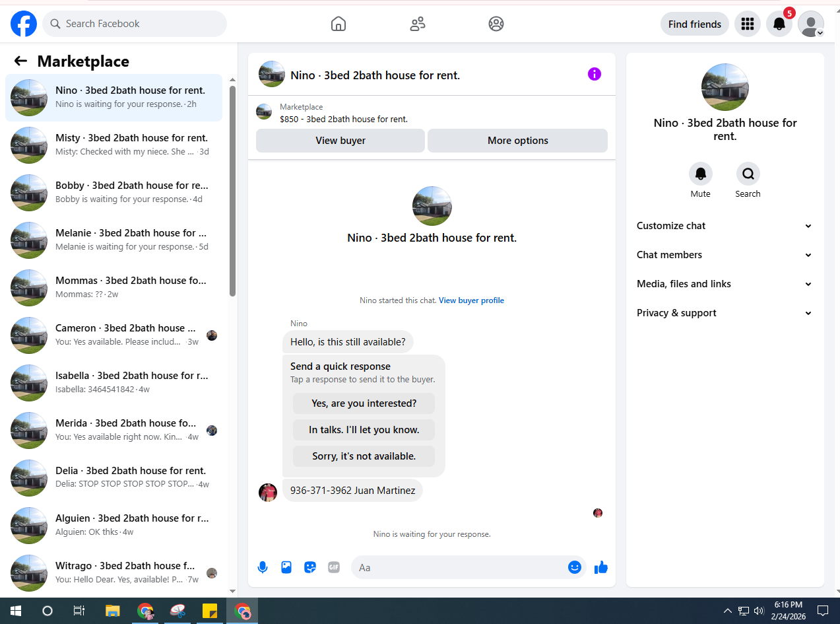Screen dimensions: 840x624
Task: Click Nino's avatar beside phone number message
Action: point(268,493)
